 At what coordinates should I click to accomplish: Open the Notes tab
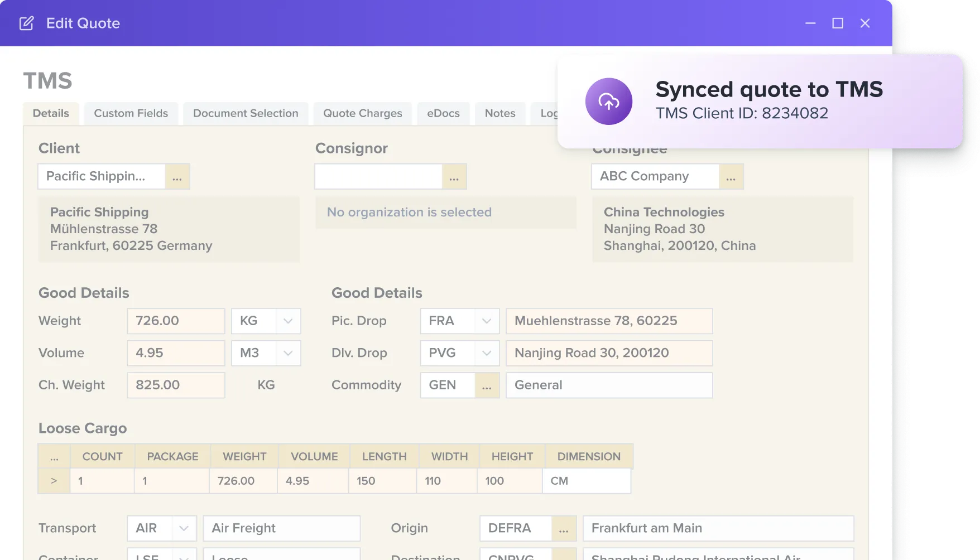click(x=499, y=113)
